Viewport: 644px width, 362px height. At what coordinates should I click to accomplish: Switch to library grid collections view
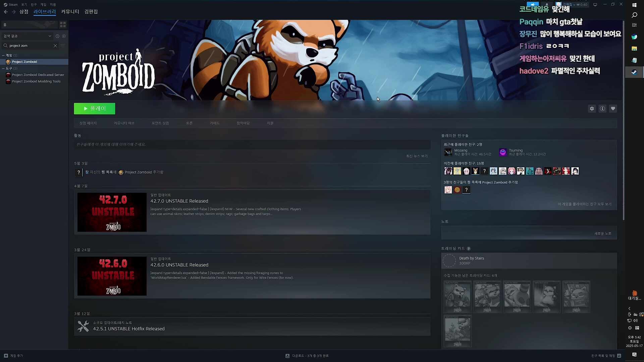tap(63, 25)
